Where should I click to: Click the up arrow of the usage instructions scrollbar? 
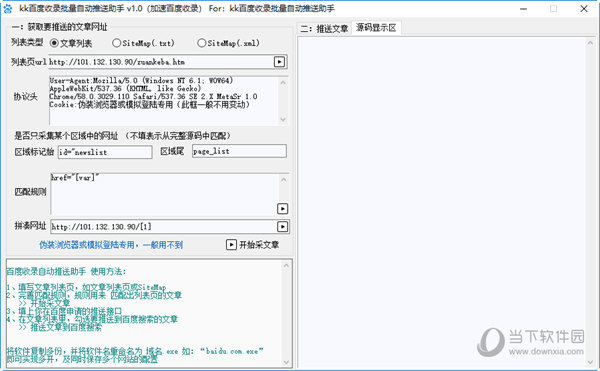pos(286,265)
